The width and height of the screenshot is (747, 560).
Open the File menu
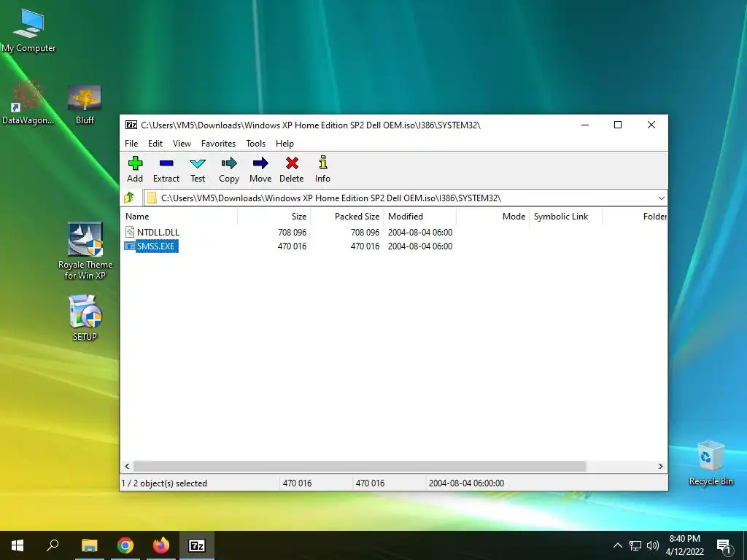click(x=131, y=144)
